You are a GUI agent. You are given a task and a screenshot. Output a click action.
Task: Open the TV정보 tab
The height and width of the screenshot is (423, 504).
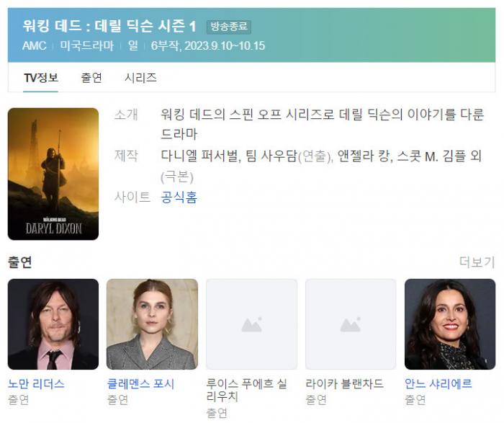tap(41, 78)
